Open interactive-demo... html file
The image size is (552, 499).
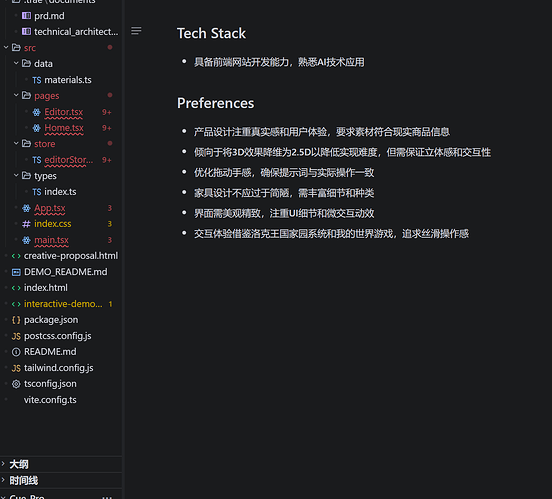(63, 304)
